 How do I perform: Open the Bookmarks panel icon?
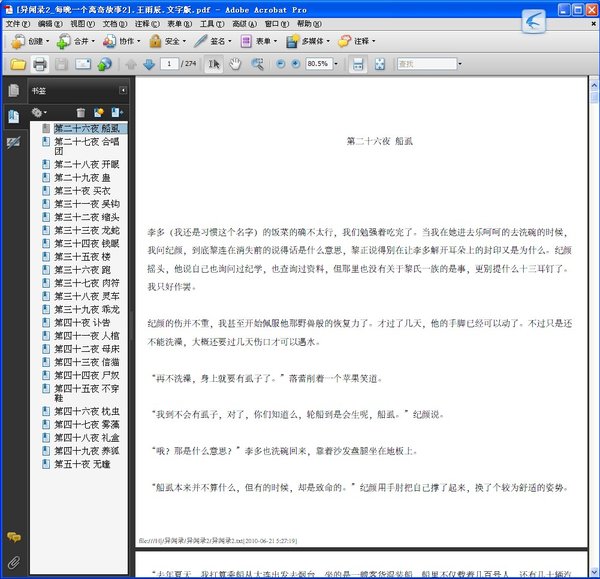(x=14, y=116)
